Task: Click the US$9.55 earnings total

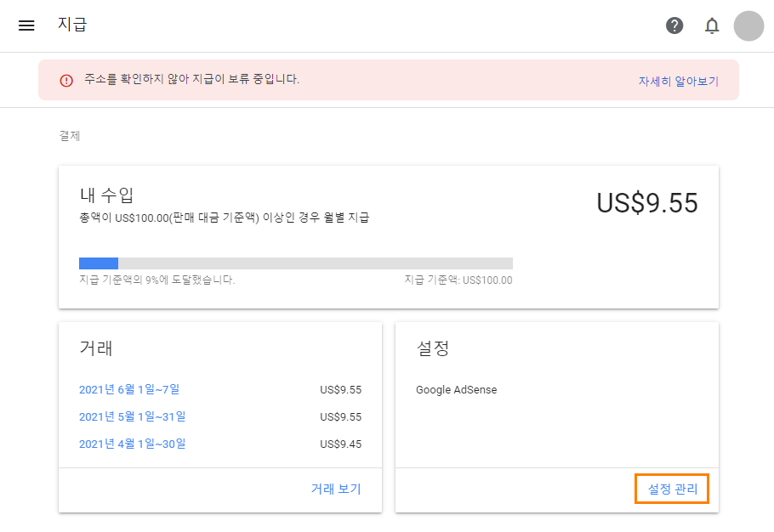Action: pos(647,202)
